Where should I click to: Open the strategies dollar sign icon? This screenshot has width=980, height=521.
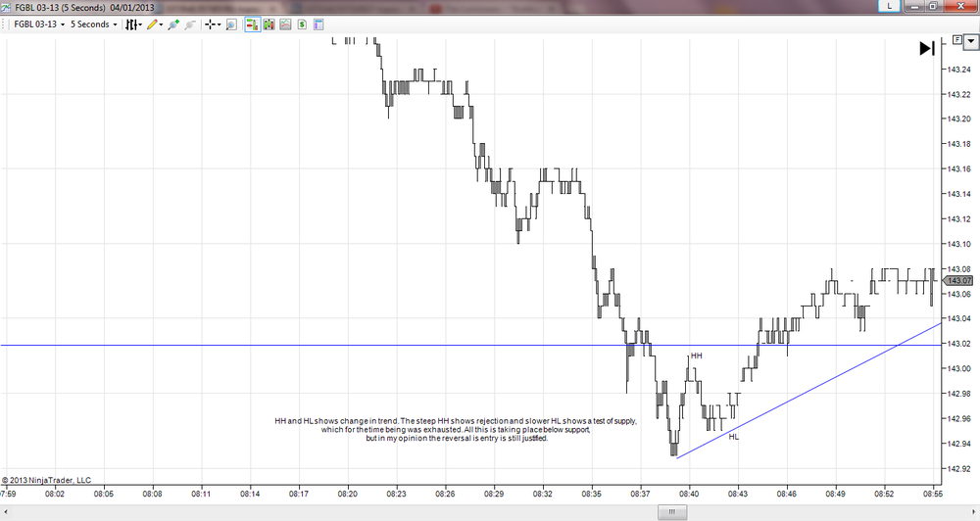302,24
